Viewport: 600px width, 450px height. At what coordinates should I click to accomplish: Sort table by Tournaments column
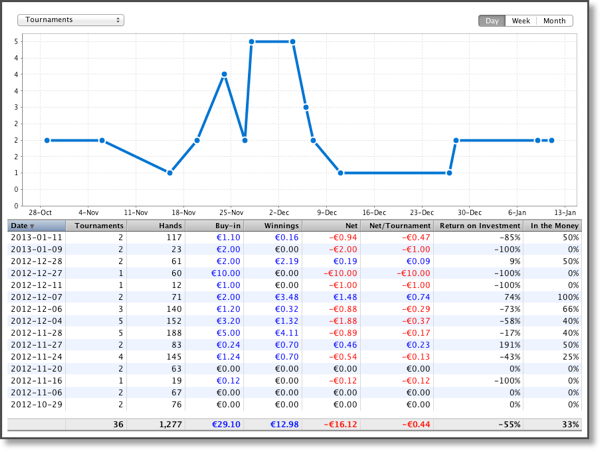coord(96,226)
